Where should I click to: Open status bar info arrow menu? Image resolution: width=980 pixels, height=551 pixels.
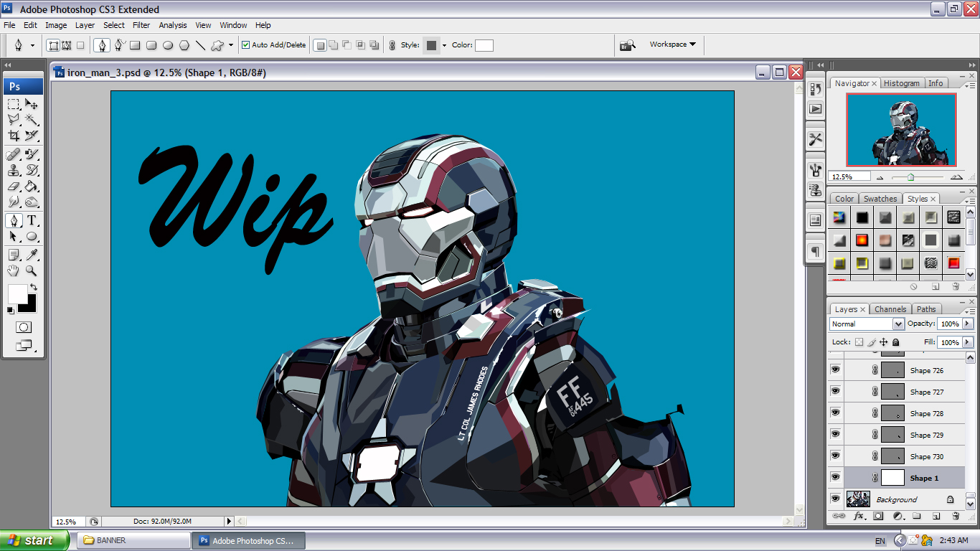pyautogui.click(x=230, y=522)
